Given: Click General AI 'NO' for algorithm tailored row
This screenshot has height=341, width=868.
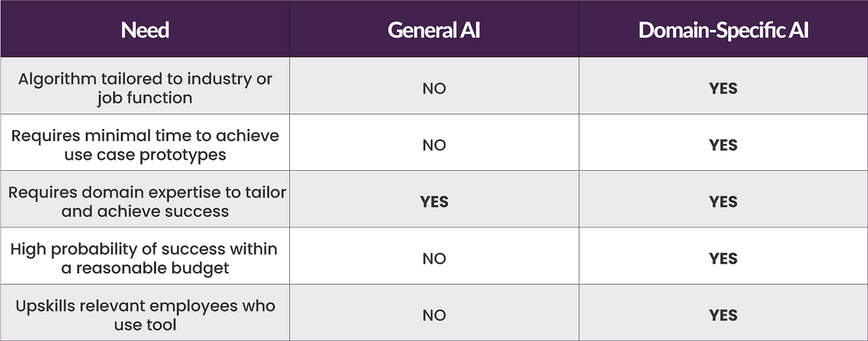Looking at the screenshot, I should (x=434, y=89).
